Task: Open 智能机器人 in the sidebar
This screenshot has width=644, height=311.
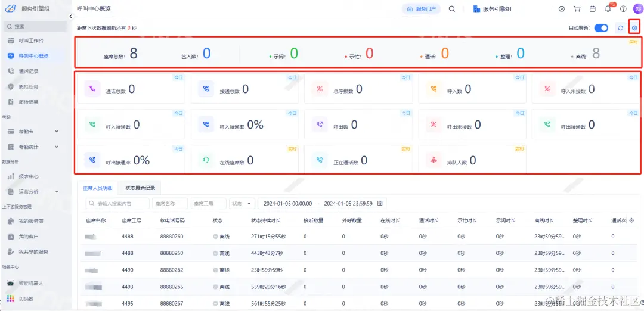Action: pos(31,283)
